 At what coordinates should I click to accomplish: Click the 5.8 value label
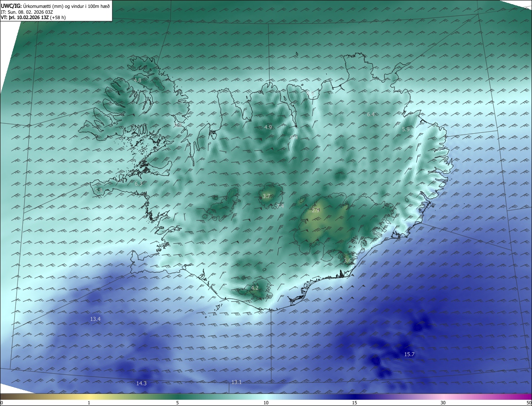pos(99,190)
